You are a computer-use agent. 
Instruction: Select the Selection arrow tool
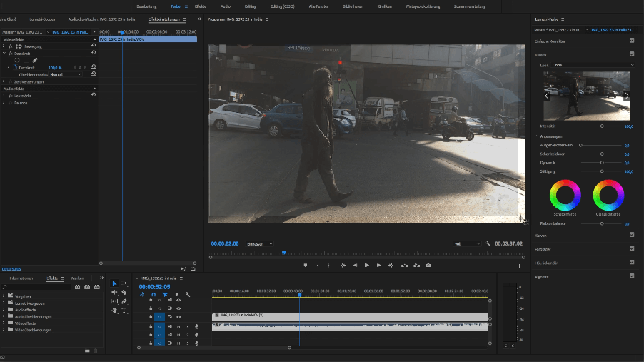[x=114, y=283]
